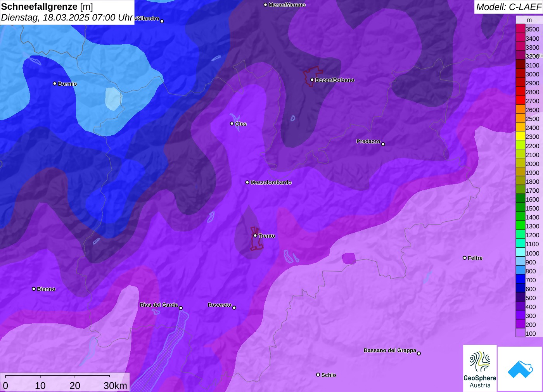Click the Predazzo label text

368,141
